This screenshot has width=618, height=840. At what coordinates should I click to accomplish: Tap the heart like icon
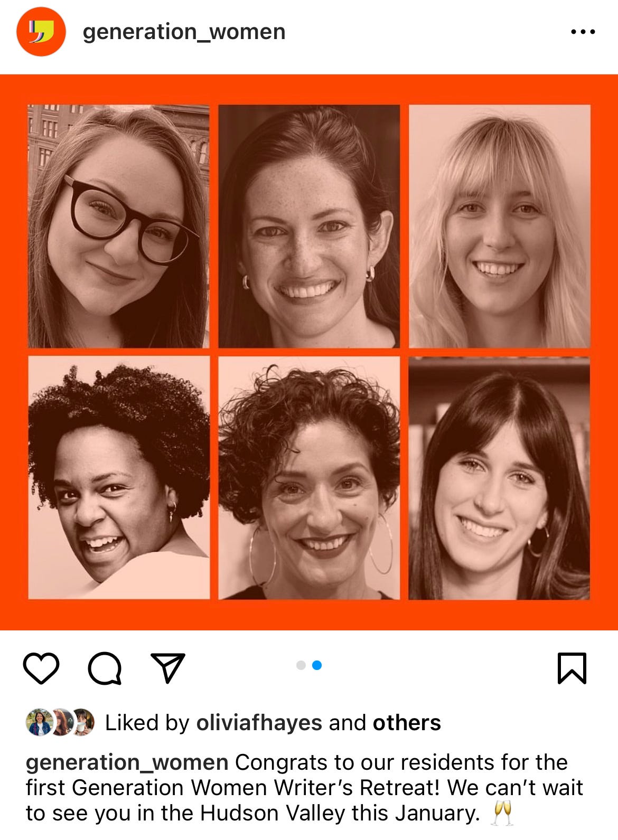[x=41, y=668]
